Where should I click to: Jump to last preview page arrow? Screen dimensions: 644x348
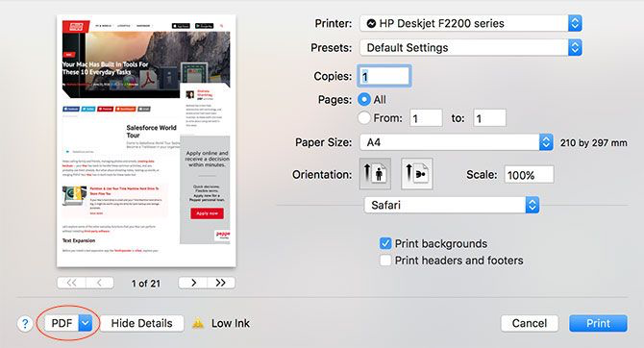click(x=221, y=283)
